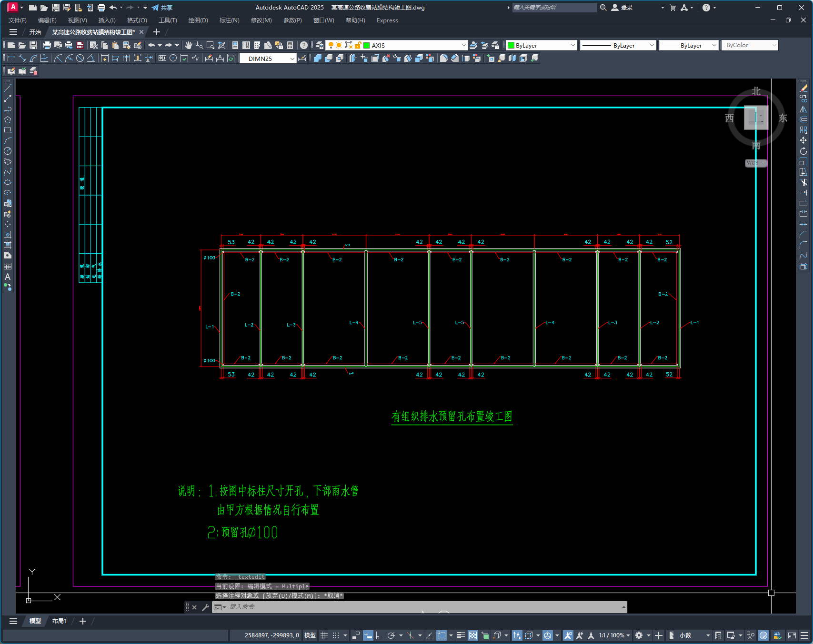Close the 某高速公路收费站膜结构竣工图 drawing tab
Image resolution: width=813 pixels, height=644 pixels.
coord(141,32)
